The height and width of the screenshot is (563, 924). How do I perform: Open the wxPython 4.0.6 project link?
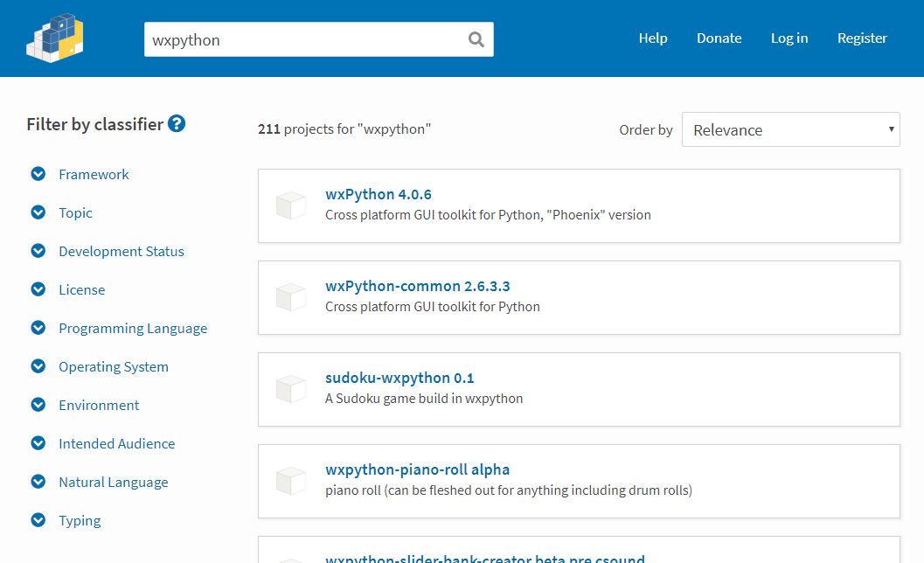[x=379, y=194]
